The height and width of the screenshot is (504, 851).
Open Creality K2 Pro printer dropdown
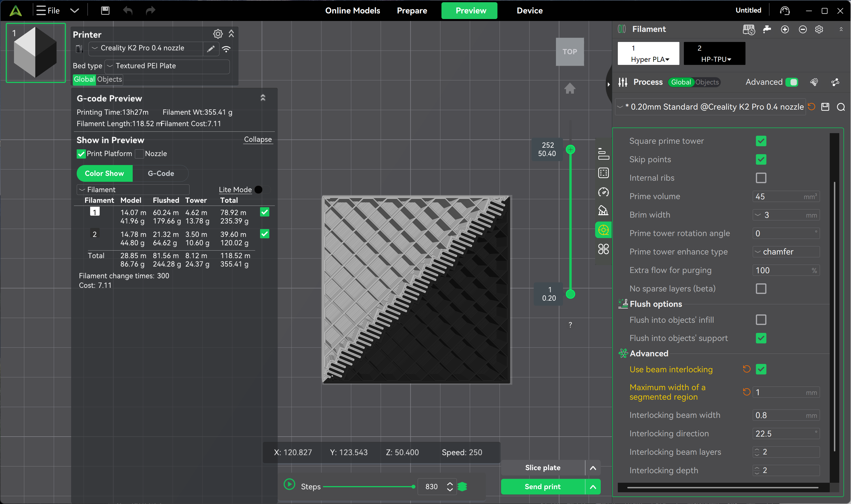pos(146,49)
